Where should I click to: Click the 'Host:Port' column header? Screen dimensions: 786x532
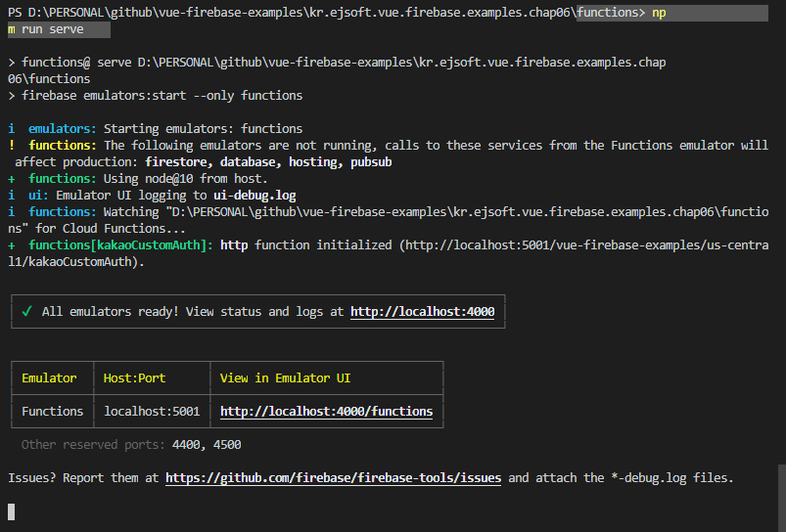coord(134,378)
